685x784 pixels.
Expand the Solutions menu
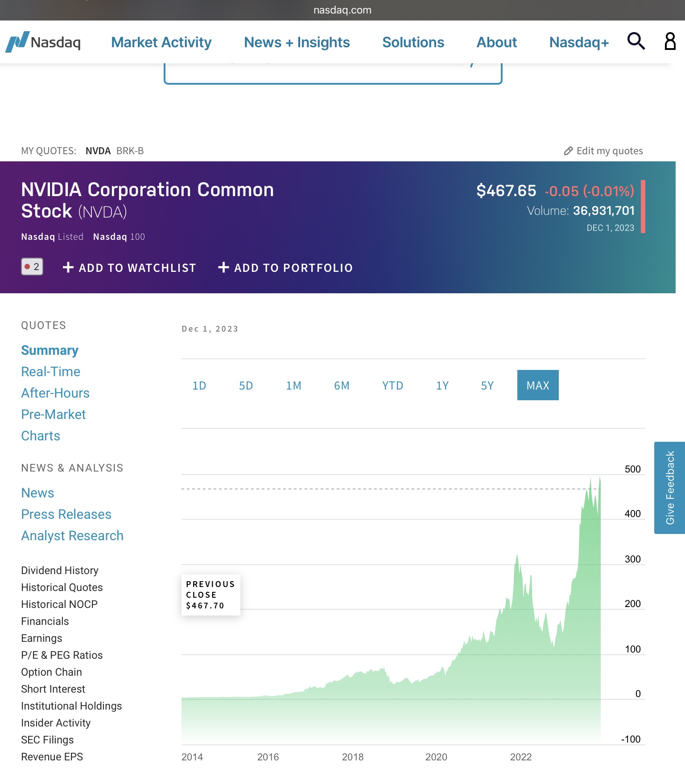click(413, 42)
